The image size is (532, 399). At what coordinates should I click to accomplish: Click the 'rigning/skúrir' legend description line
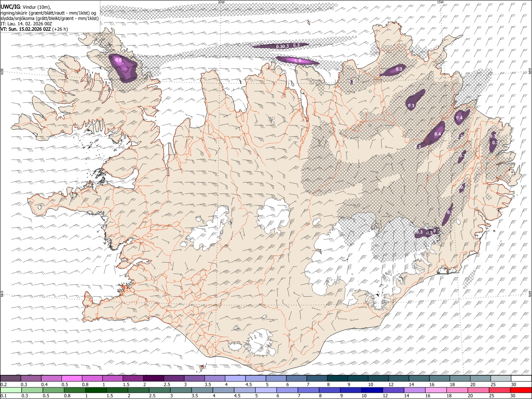click(48, 12)
